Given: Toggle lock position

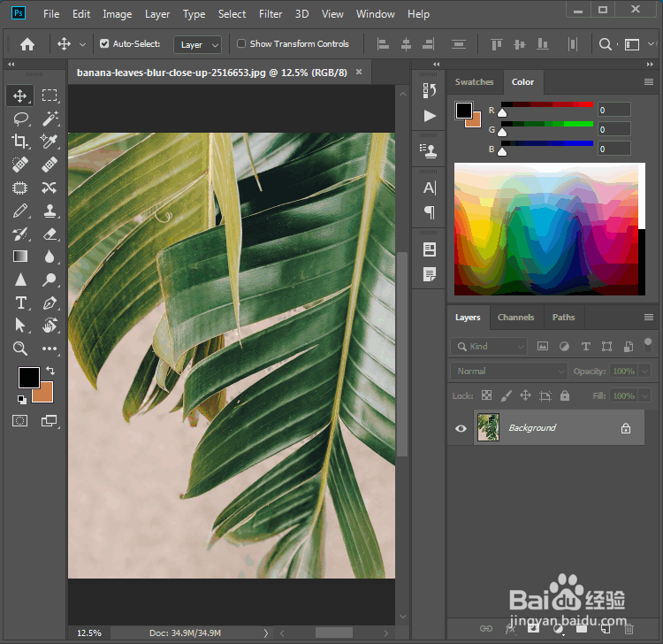Looking at the screenshot, I should coord(525,395).
